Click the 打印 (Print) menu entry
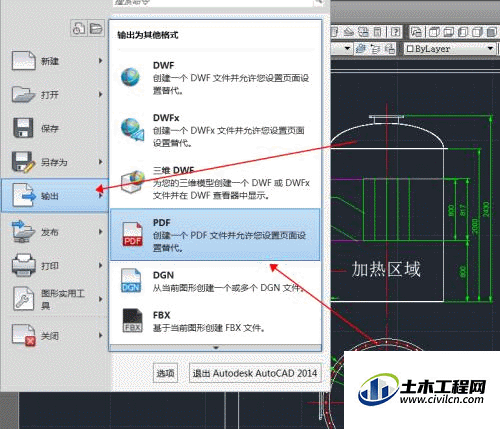 (x=55, y=266)
